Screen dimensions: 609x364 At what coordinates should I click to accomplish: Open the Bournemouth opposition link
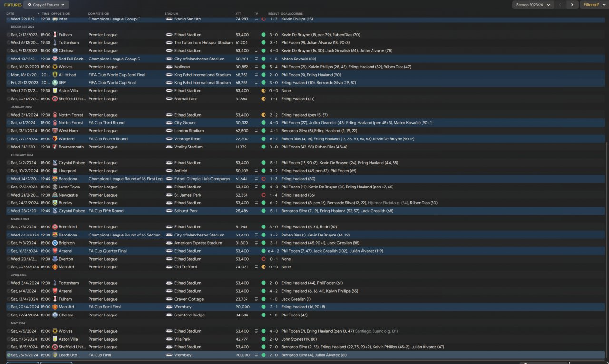[72, 147]
